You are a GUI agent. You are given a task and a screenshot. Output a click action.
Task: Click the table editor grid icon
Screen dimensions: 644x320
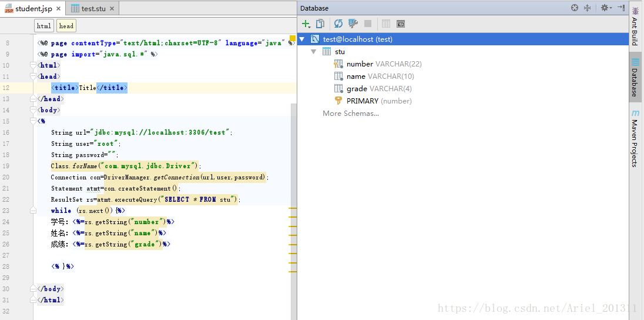385,24
